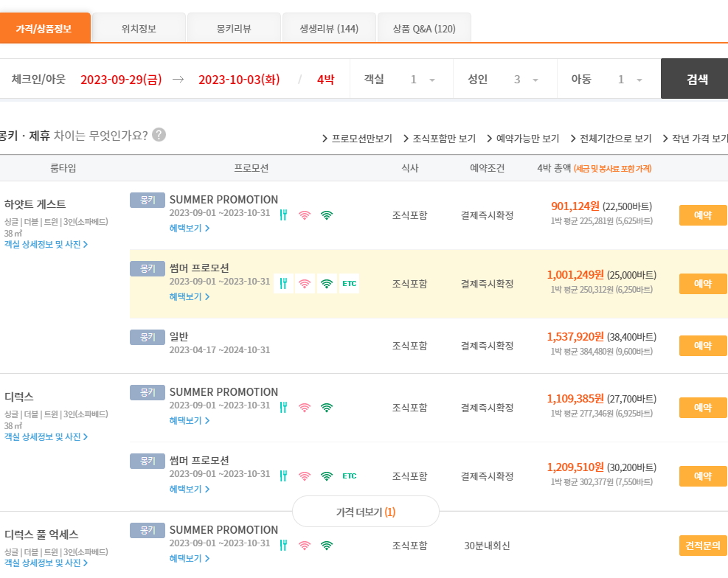Open the 생생리뷰 (144) tab
This screenshot has height=578, width=728.
pos(329,29)
